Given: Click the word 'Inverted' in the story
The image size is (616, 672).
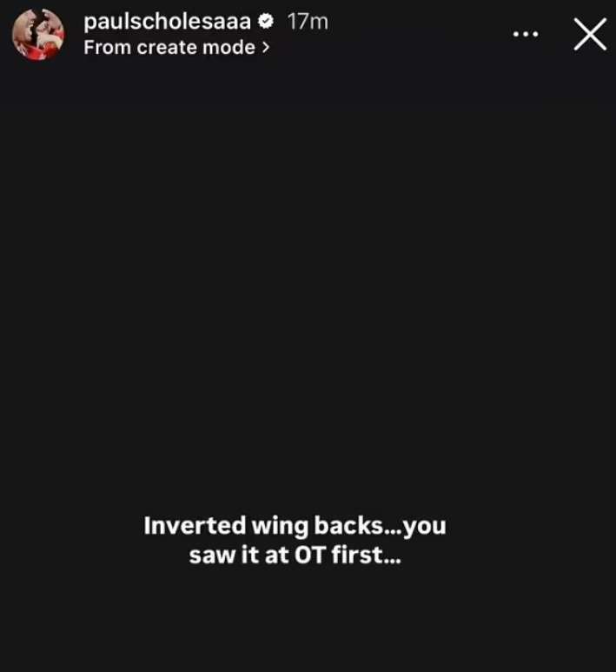Looking at the screenshot, I should coord(195,525).
